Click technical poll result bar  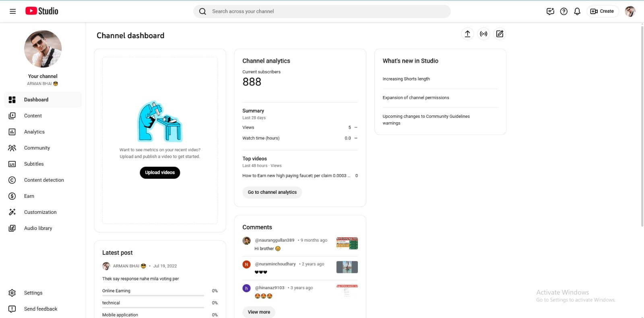pos(153,308)
